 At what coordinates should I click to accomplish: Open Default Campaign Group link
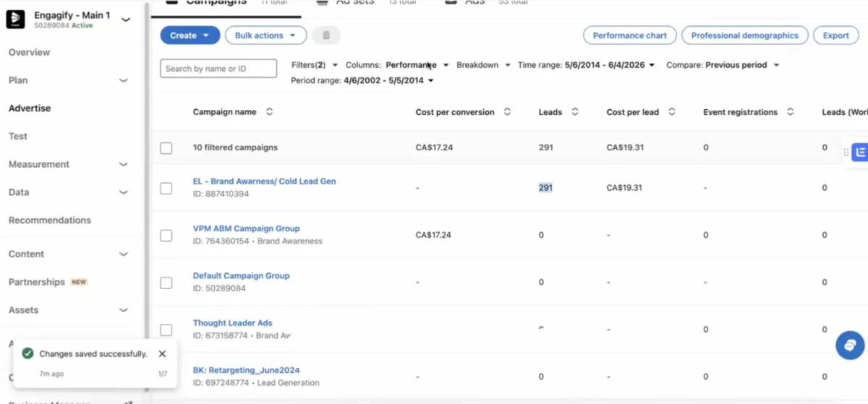241,275
